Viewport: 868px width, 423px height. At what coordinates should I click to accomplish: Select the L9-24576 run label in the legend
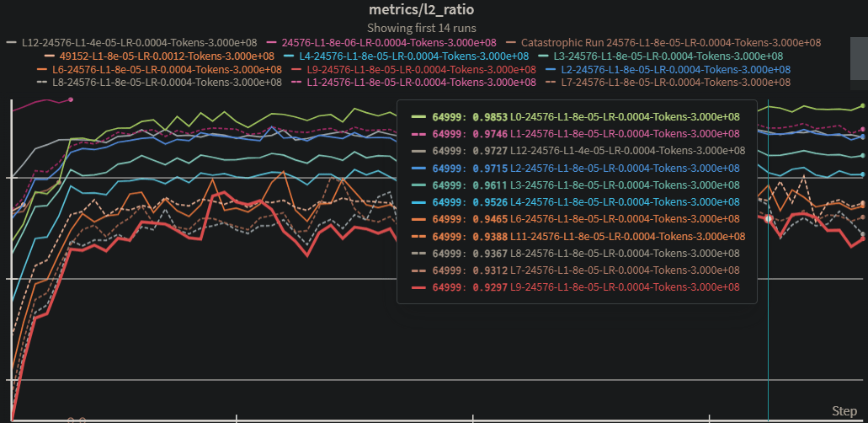(x=421, y=69)
